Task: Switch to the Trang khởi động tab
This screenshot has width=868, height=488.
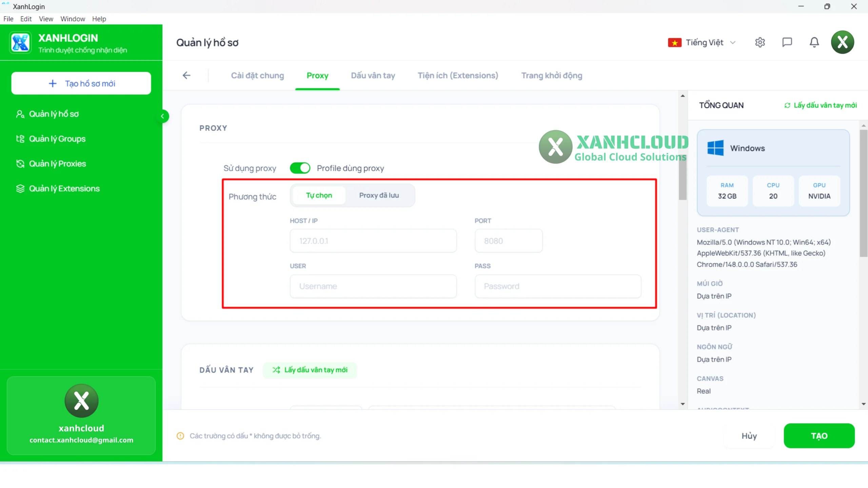Action: click(x=552, y=76)
